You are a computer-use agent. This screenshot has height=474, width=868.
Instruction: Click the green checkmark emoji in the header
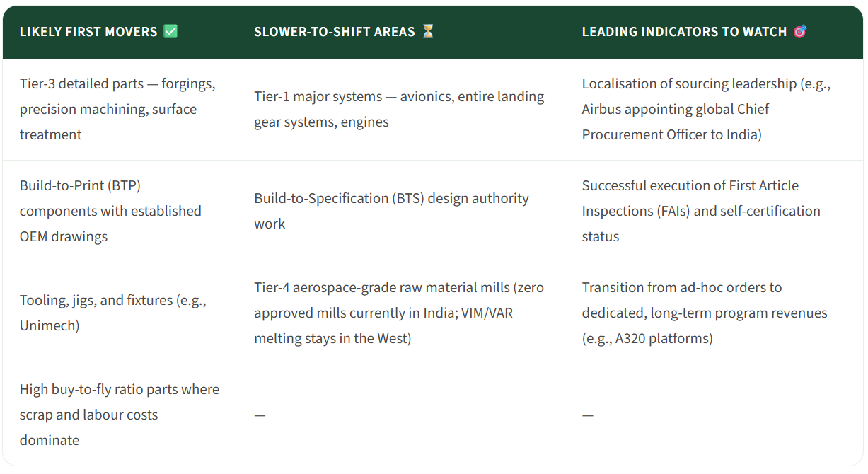point(170,32)
